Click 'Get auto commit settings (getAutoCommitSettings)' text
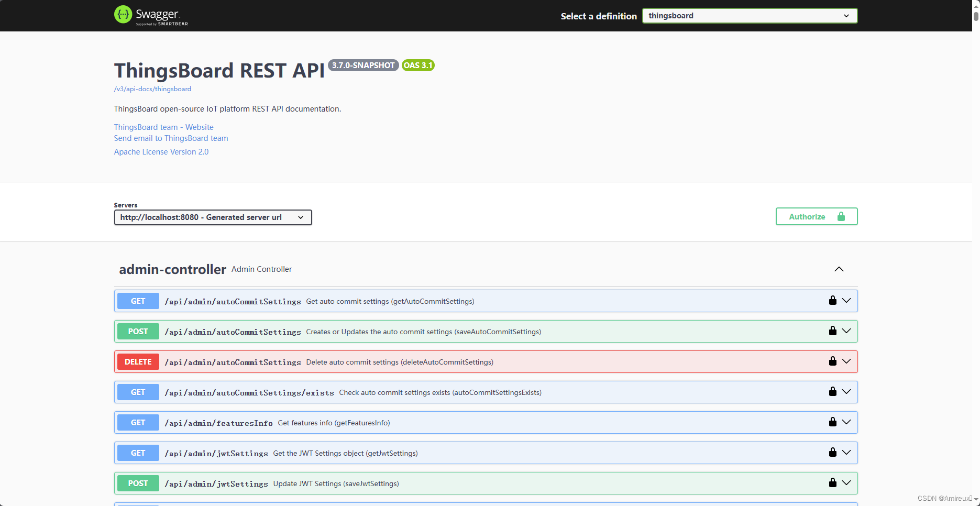 [x=390, y=301]
